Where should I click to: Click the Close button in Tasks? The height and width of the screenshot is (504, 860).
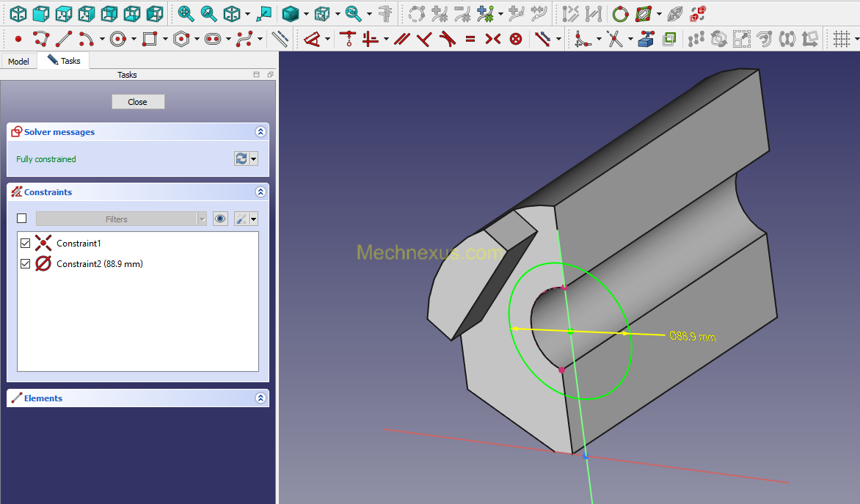point(138,102)
